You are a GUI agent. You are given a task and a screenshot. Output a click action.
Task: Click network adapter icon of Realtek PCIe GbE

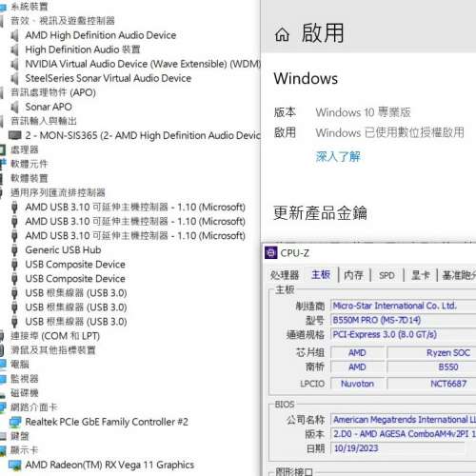[15, 422]
